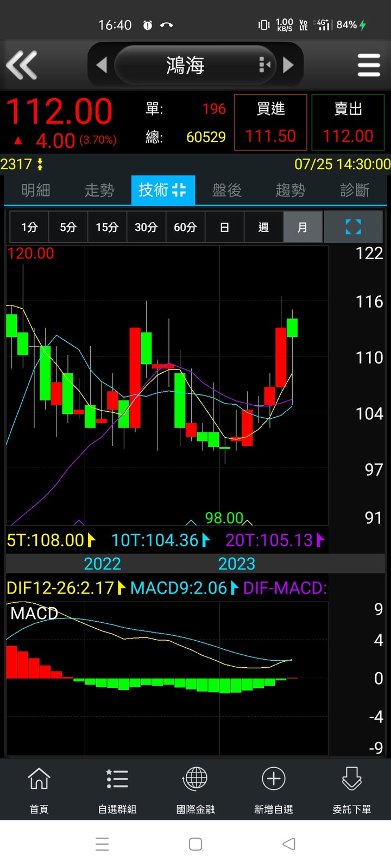391x868 pixels.
Task: Tap Android home button
Action: click(x=195, y=844)
